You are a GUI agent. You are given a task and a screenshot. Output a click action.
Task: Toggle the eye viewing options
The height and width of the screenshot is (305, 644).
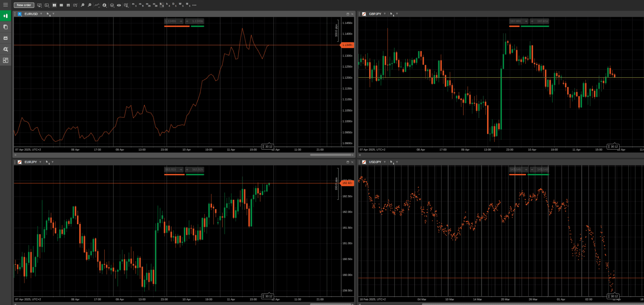[119, 5]
